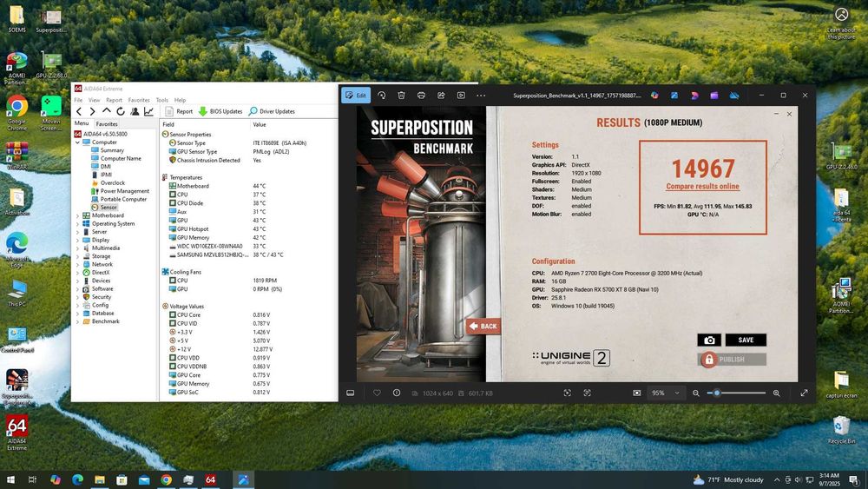Click the BACK button in Superposition
868x489 pixels.
(483, 327)
